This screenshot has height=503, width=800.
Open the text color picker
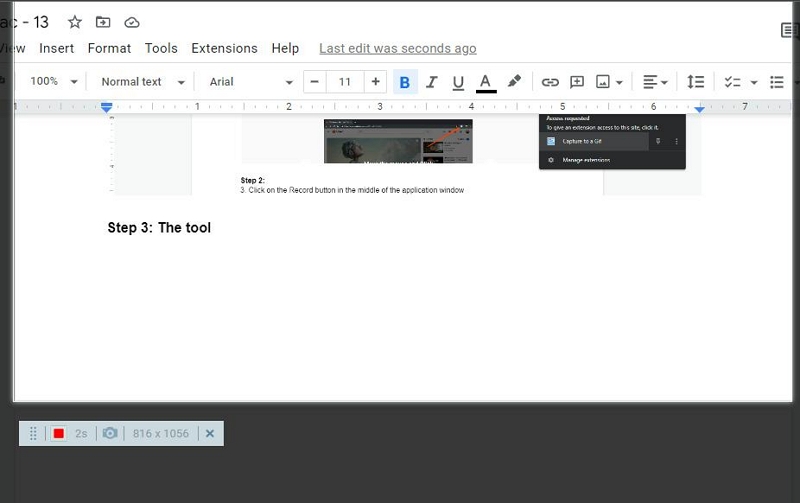(x=486, y=83)
